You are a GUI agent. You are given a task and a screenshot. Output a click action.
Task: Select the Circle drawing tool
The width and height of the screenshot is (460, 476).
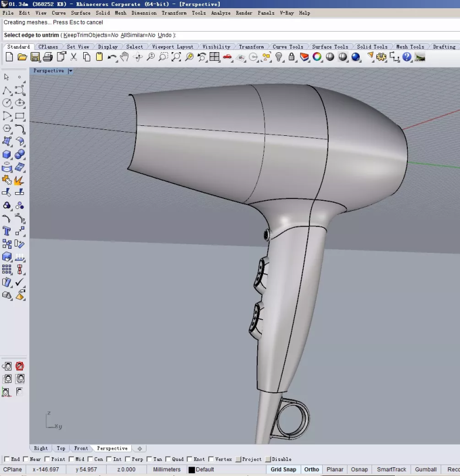point(7,103)
